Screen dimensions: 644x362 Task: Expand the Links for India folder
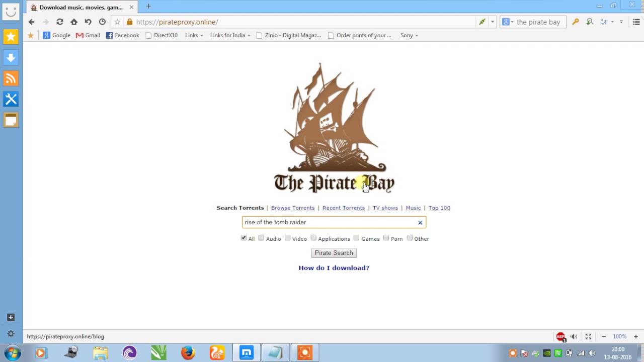click(230, 35)
